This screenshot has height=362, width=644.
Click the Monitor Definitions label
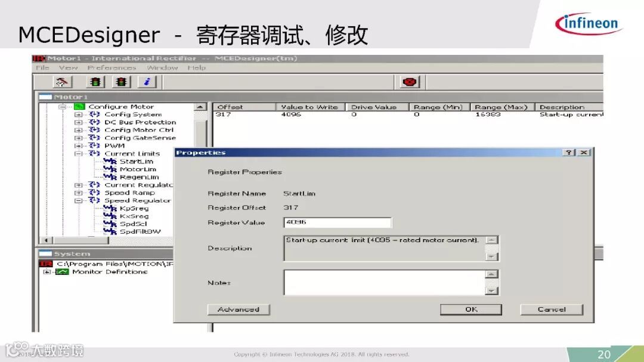[x=110, y=272]
